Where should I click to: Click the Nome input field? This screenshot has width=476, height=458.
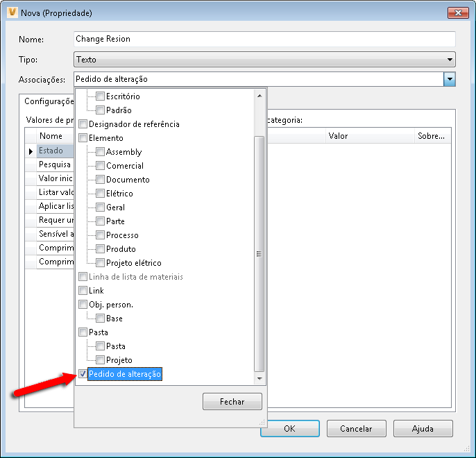coord(264,39)
